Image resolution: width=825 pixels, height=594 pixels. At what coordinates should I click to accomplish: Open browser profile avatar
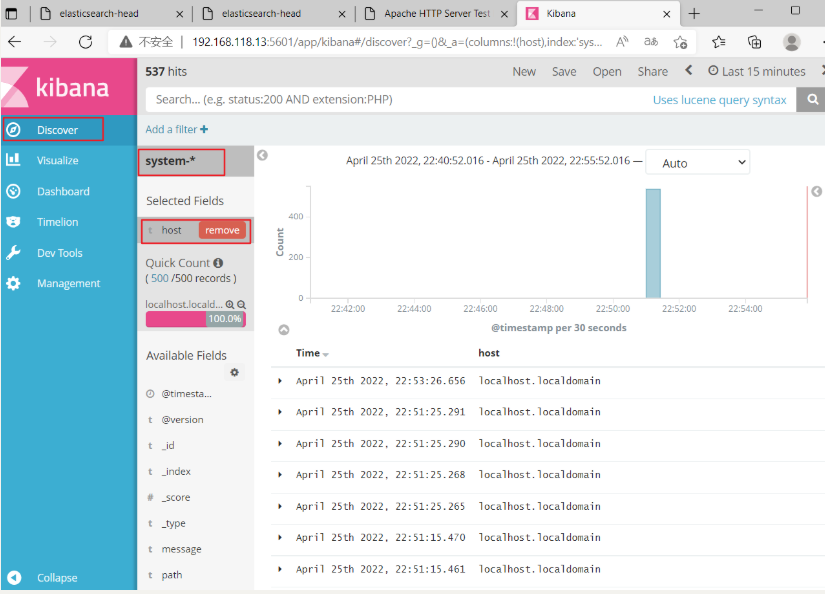pos(791,42)
